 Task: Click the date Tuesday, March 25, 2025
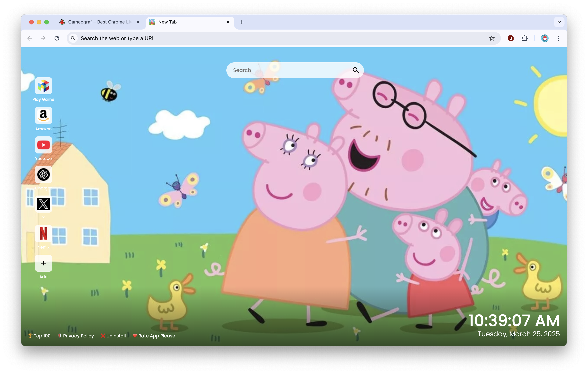518,334
